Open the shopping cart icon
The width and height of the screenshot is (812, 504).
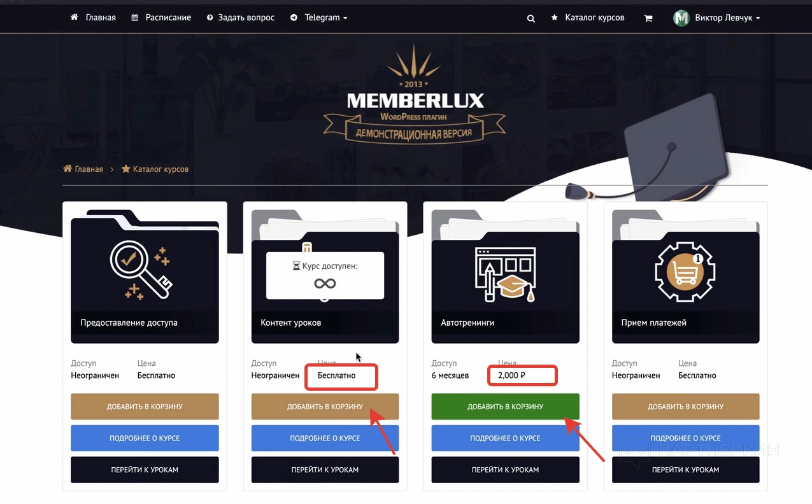coord(648,18)
